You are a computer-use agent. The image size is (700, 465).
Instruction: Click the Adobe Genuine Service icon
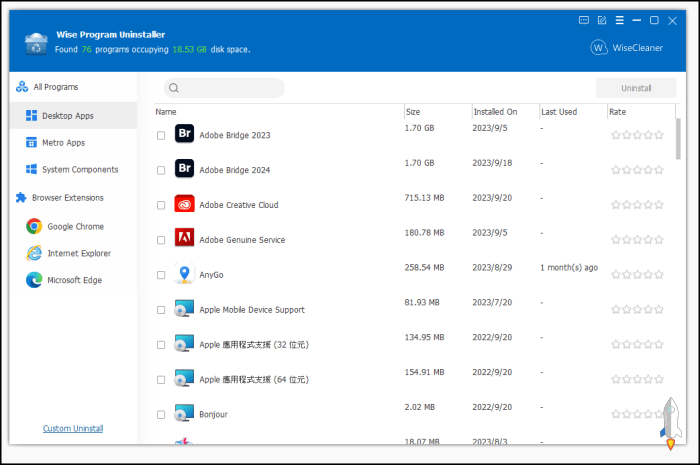click(x=184, y=238)
